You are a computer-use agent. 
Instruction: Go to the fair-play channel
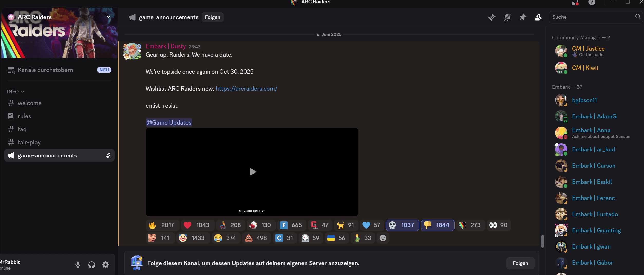point(59,142)
